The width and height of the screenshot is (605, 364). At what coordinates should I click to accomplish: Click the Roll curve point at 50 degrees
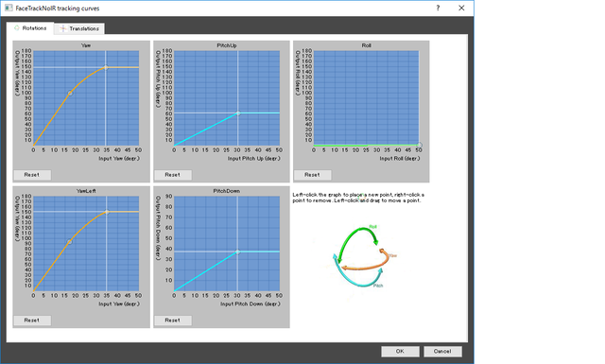coord(420,146)
